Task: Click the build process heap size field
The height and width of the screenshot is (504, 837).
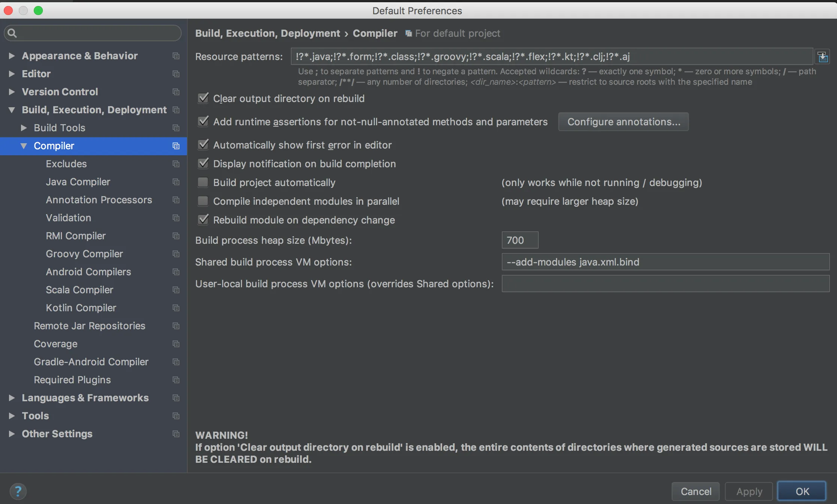Action: [520, 240]
